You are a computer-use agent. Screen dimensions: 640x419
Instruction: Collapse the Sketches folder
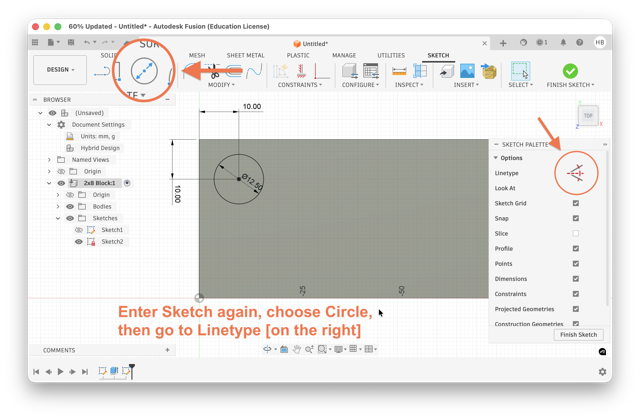(58, 218)
